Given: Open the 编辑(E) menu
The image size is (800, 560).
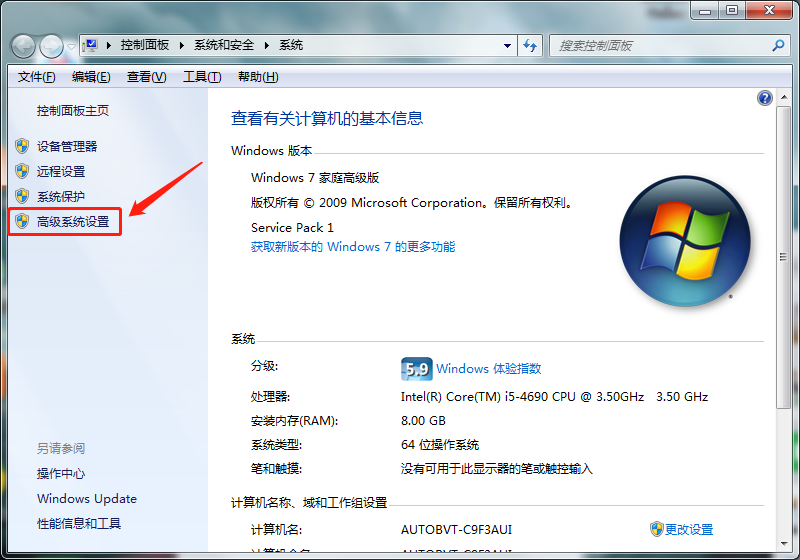Looking at the screenshot, I should [91, 77].
